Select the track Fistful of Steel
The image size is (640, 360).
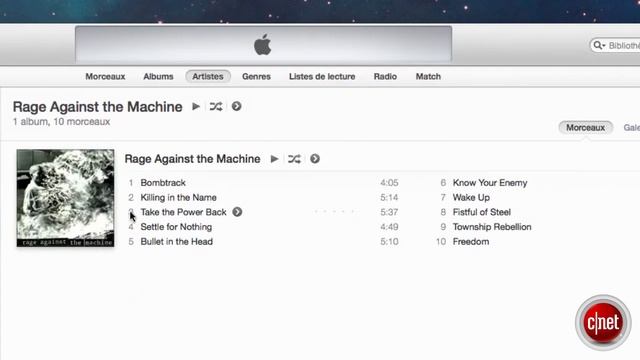tap(482, 212)
